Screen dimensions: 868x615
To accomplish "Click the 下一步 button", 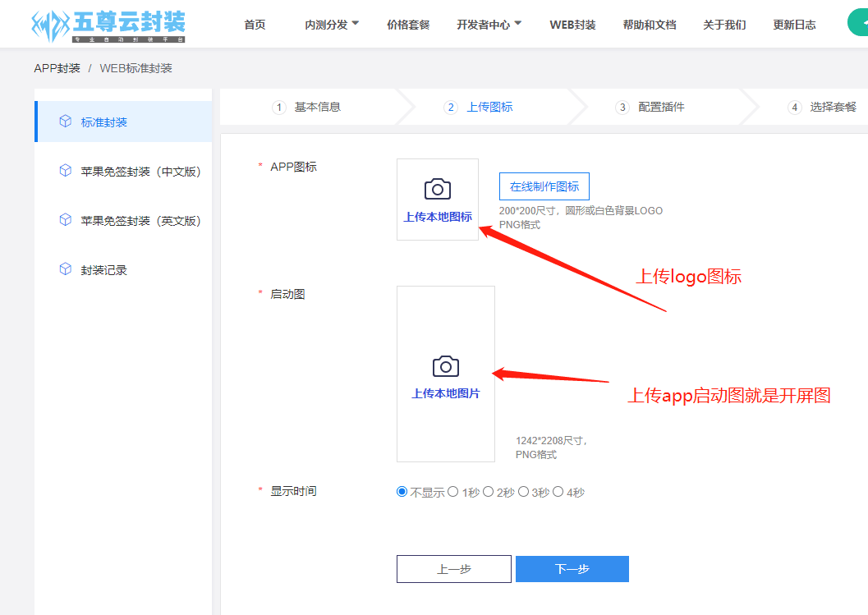I will coord(572,568).
